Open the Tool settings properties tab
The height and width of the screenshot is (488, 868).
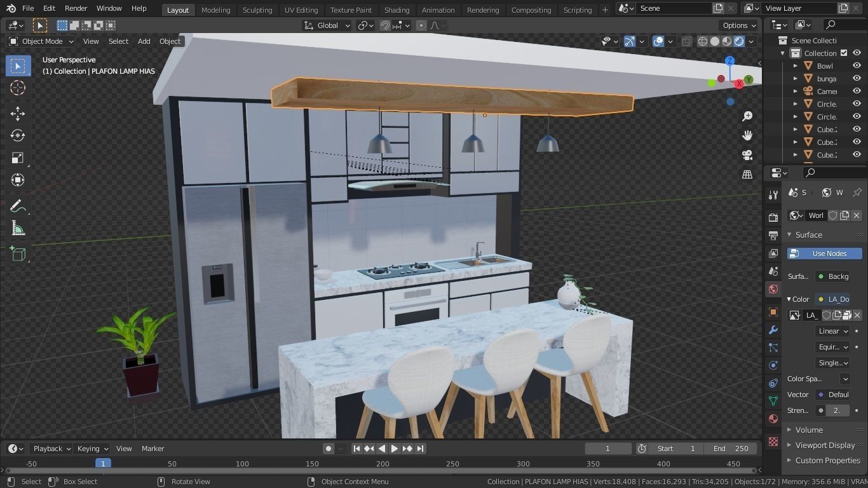(773, 195)
